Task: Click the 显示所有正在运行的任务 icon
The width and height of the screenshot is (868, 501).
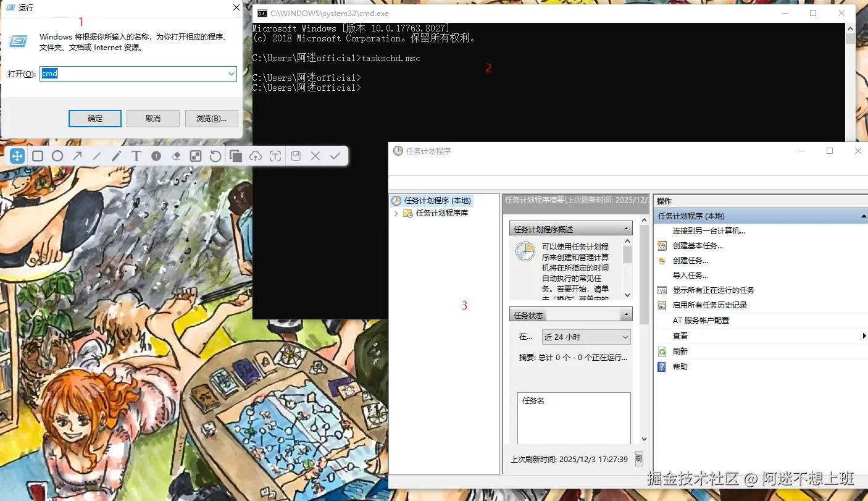Action: pos(662,290)
